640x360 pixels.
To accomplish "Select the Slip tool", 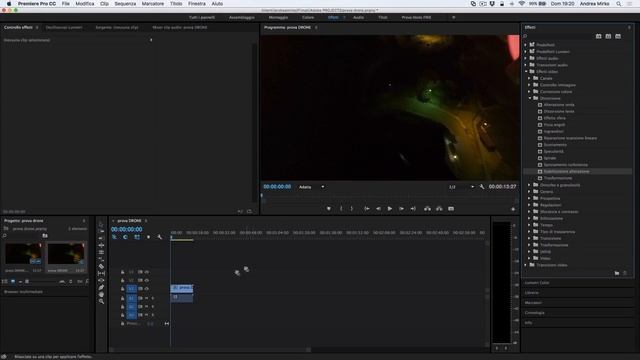I will click(x=101, y=273).
